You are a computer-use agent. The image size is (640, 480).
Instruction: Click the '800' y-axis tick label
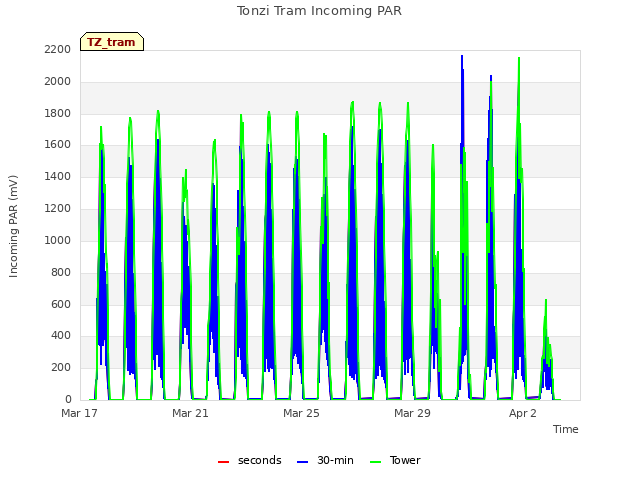pyautogui.click(x=61, y=272)
